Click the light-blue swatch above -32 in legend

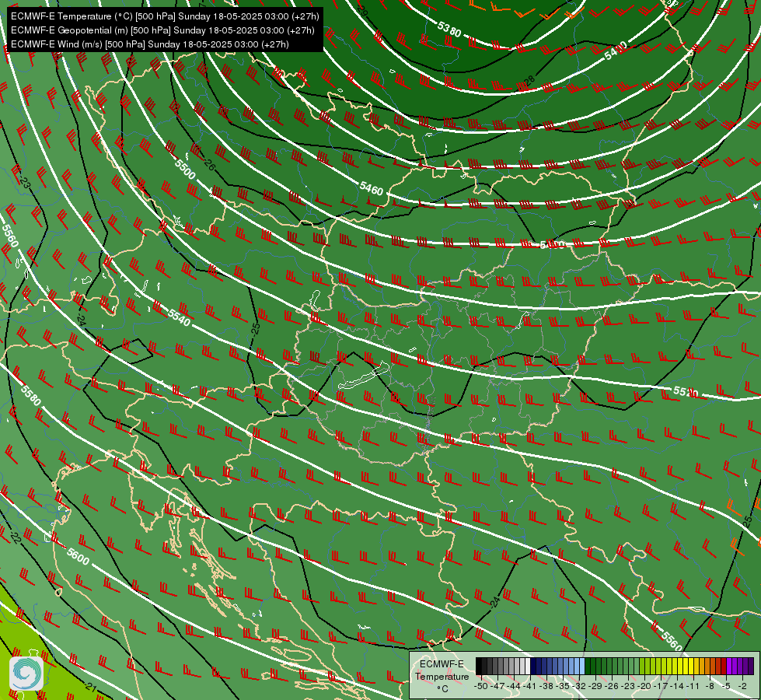pyautogui.click(x=582, y=666)
